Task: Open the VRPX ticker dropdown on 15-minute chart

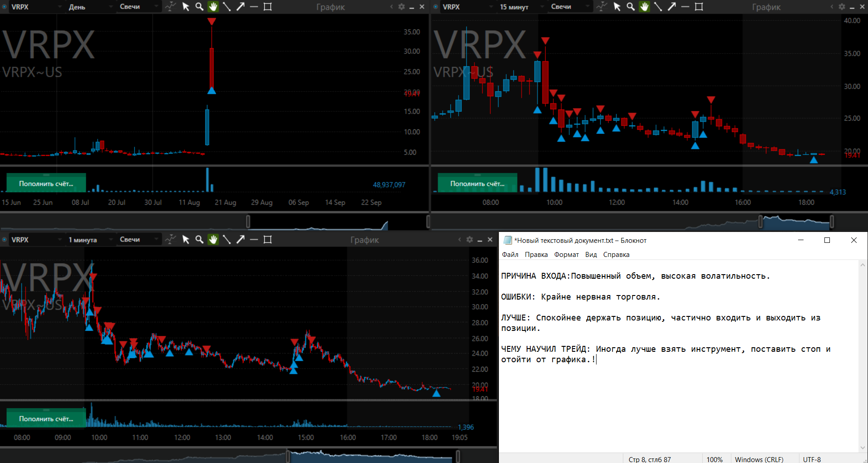Action: click(x=468, y=7)
